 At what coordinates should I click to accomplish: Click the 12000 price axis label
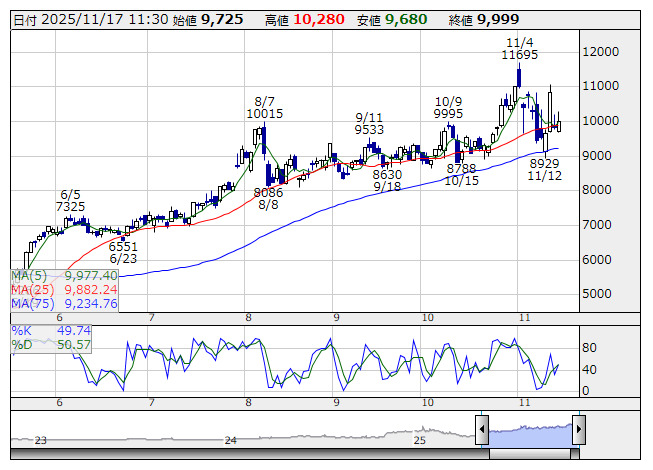[605, 52]
